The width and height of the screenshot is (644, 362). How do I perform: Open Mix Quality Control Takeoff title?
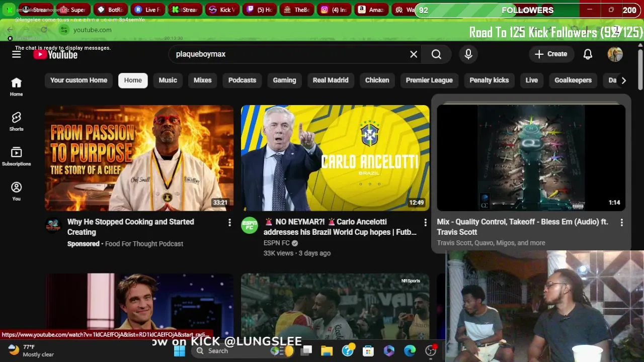click(x=523, y=227)
